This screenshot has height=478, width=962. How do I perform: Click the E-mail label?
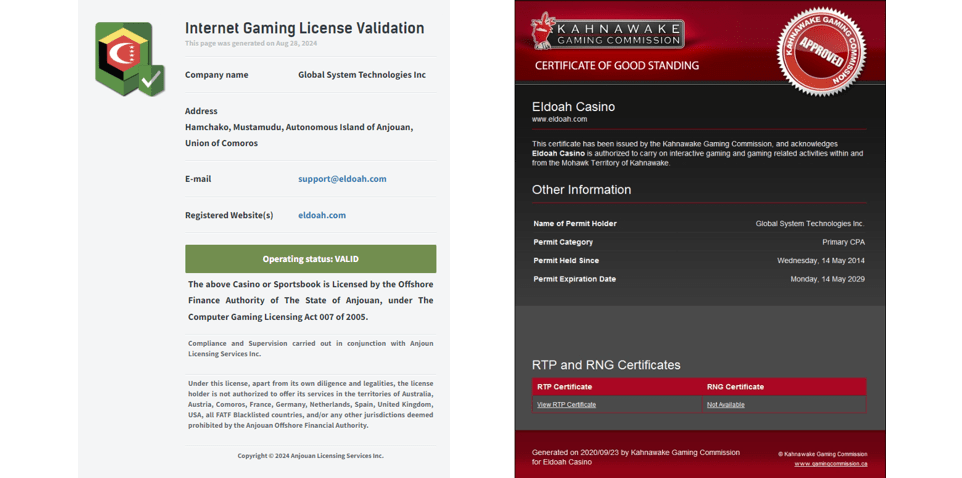198,179
